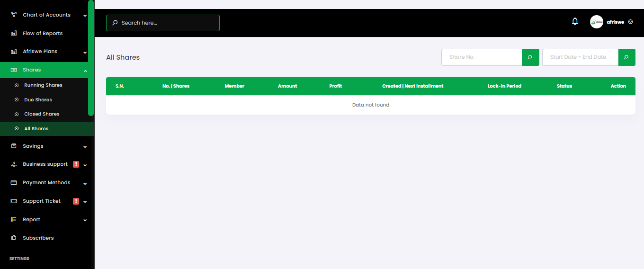Open the afriswe user dropdown arrow
The height and width of the screenshot is (269, 644).
(630, 22)
